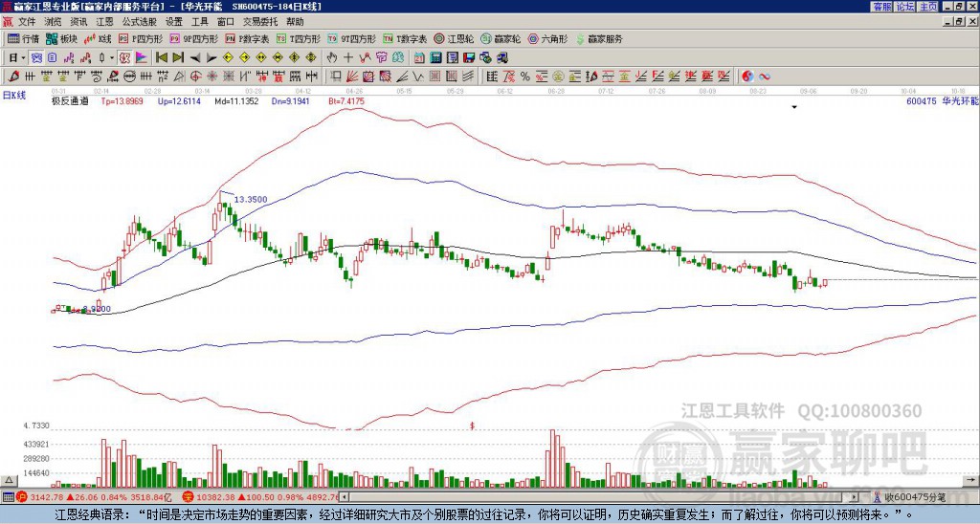Select the 金 circled gold icon
This screenshot has width=980, height=524.
558,76
